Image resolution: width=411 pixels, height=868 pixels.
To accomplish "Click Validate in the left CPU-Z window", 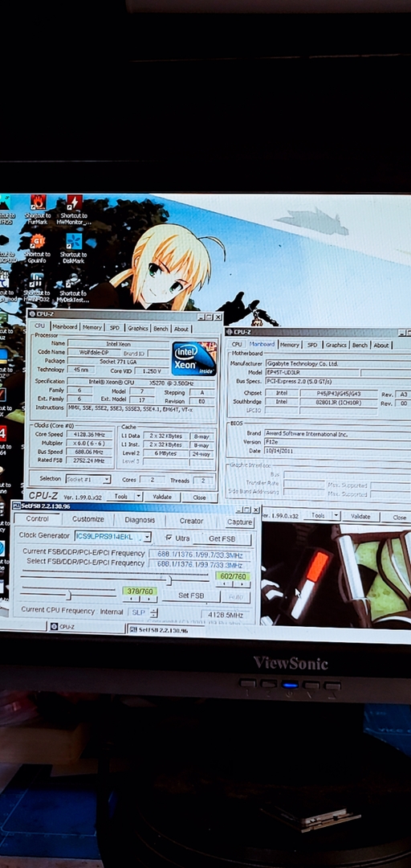I will (x=162, y=497).
